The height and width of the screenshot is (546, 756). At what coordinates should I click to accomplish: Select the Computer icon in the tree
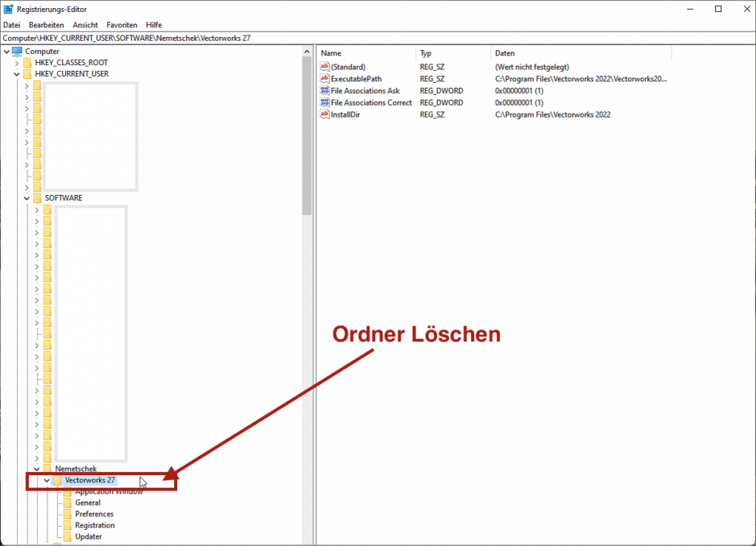point(18,51)
